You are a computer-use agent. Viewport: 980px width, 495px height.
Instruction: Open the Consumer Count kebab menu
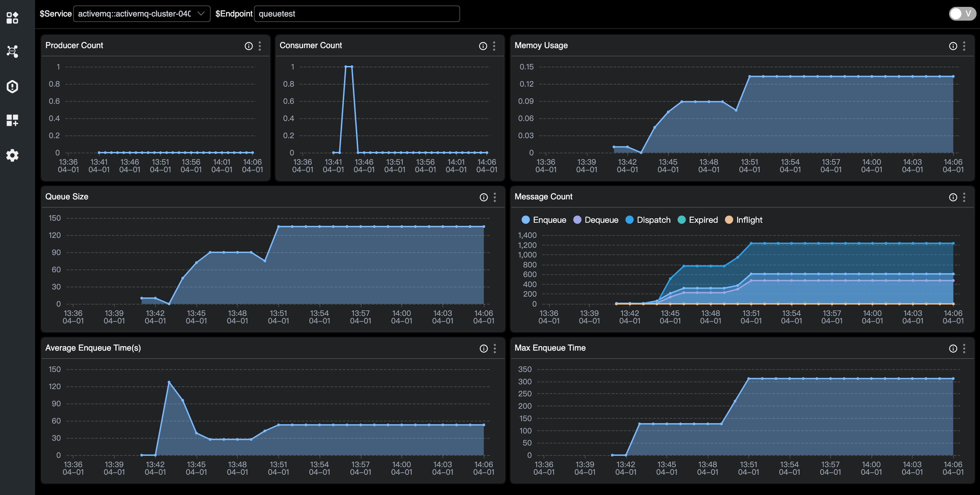tap(494, 46)
